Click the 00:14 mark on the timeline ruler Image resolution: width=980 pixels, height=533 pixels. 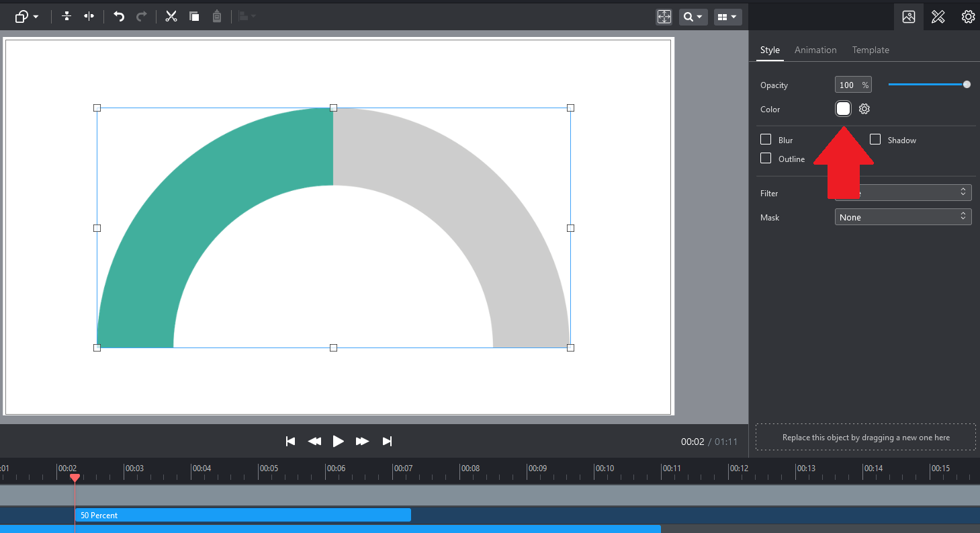tap(873, 468)
